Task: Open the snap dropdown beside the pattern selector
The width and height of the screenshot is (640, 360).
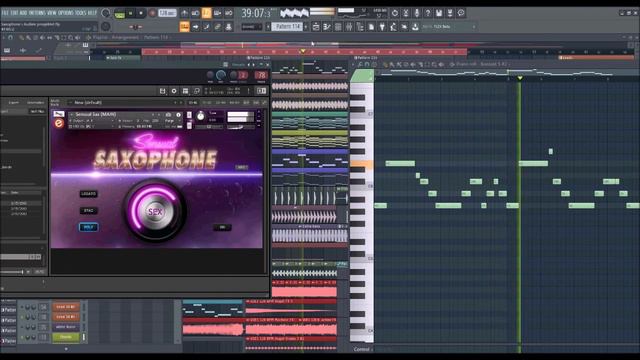Action: (x=251, y=27)
